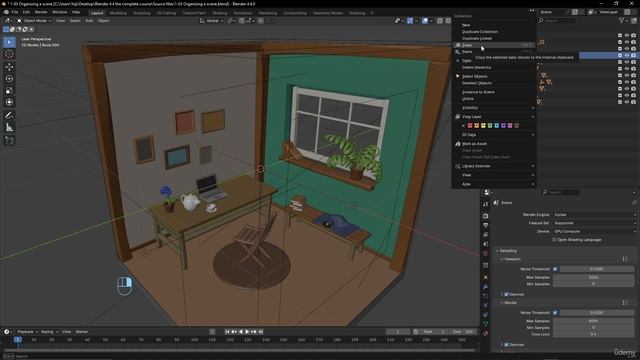
Task: Toggle eye visibility on highlighted outliner row
Action: (627, 55)
